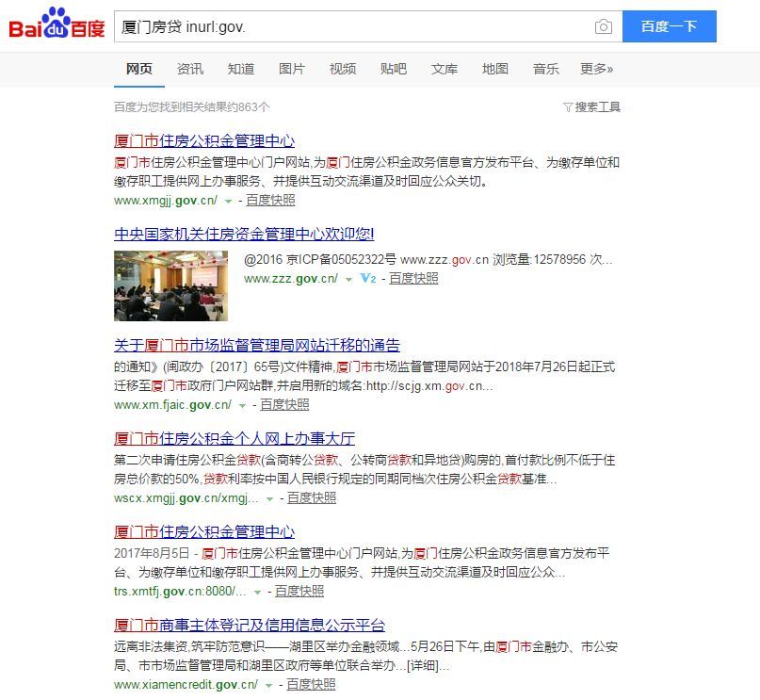Expand dropdown arrow beside www.xm.fjaic.gov.cn/

coord(242,406)
